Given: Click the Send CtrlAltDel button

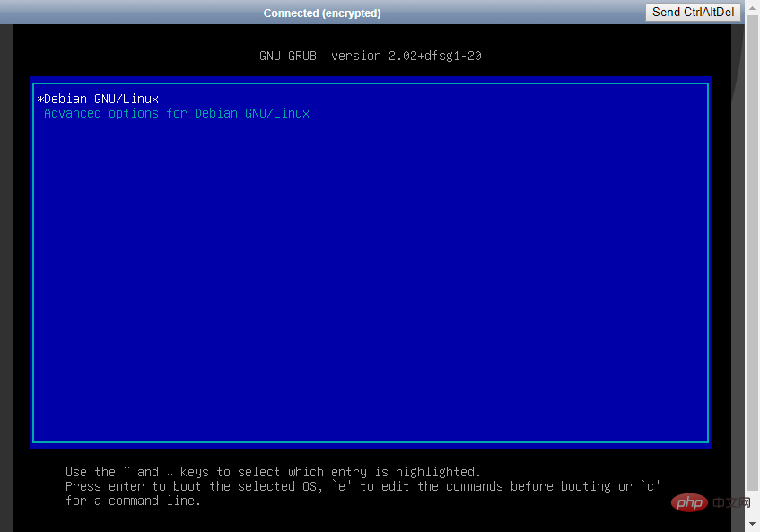Looking at the screenshot, I should tap(693, 13).
